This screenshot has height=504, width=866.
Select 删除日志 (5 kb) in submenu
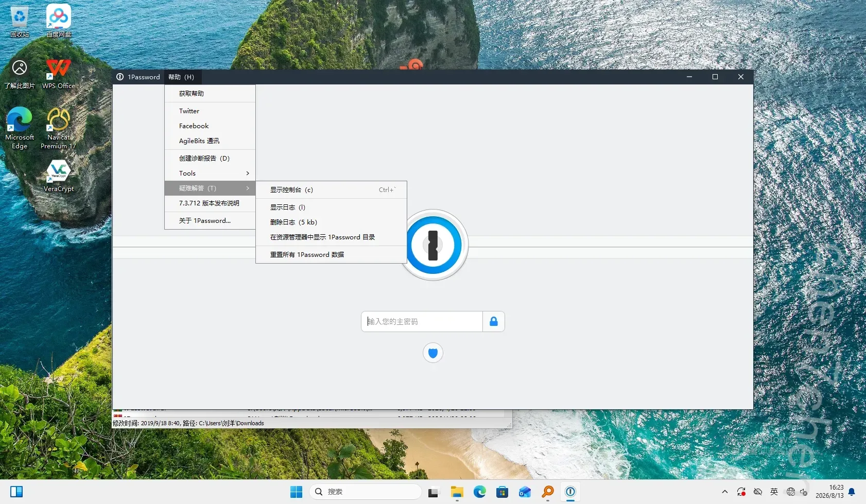click(x=331, y=222)
